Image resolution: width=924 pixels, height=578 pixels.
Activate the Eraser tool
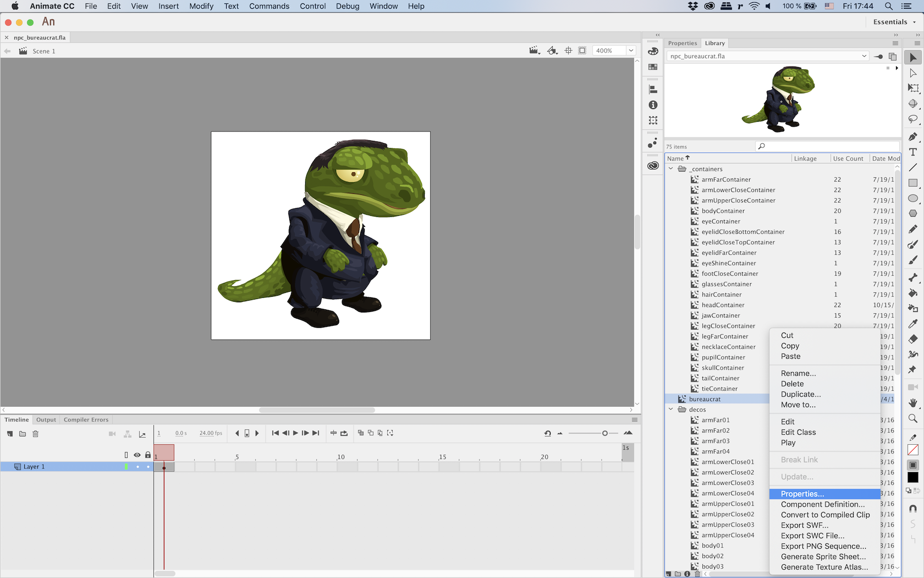click(x=912, y=339)
